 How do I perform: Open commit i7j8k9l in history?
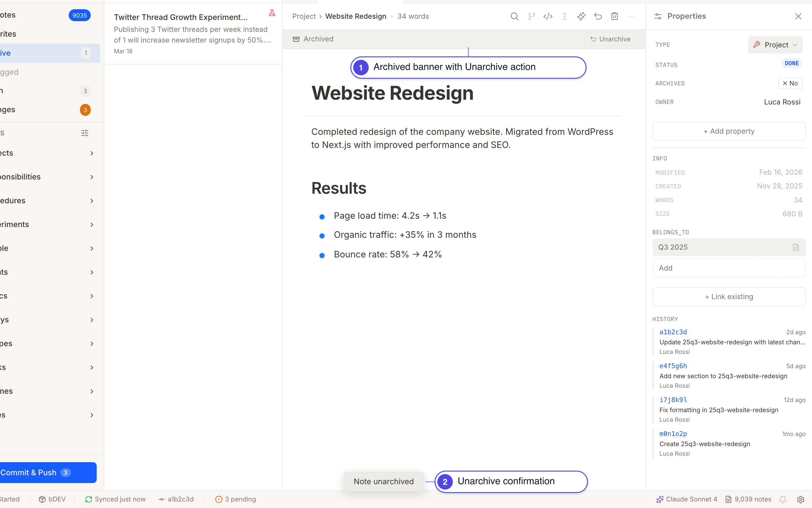tap(673, 400)
